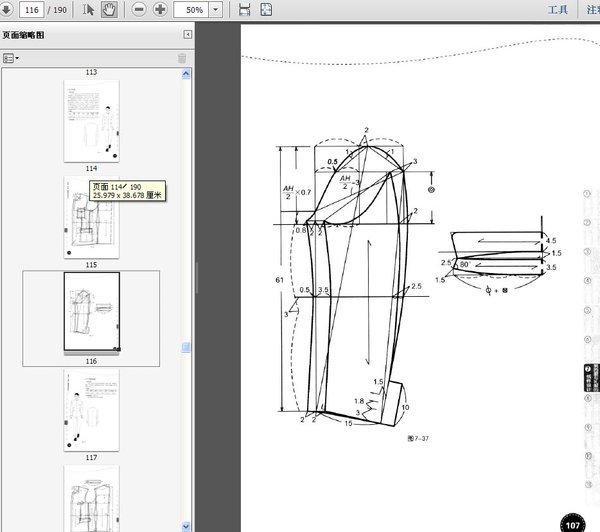Click the 61 sleeve length dimension label
The image size is (600, 532).
coord(279,280)
